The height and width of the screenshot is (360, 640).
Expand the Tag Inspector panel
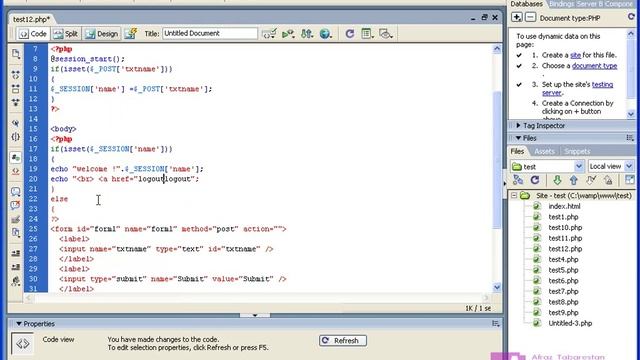click(x=544, y=126)
